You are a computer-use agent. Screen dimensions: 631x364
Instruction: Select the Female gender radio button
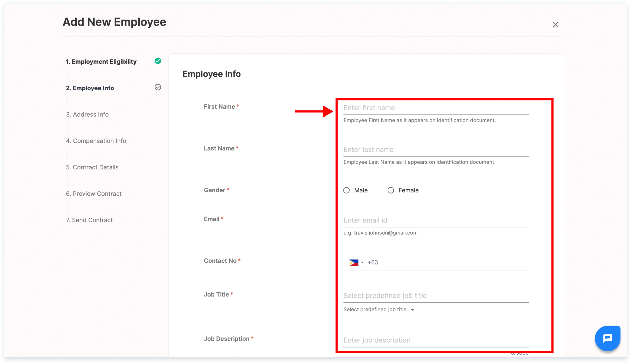(390, 190)
